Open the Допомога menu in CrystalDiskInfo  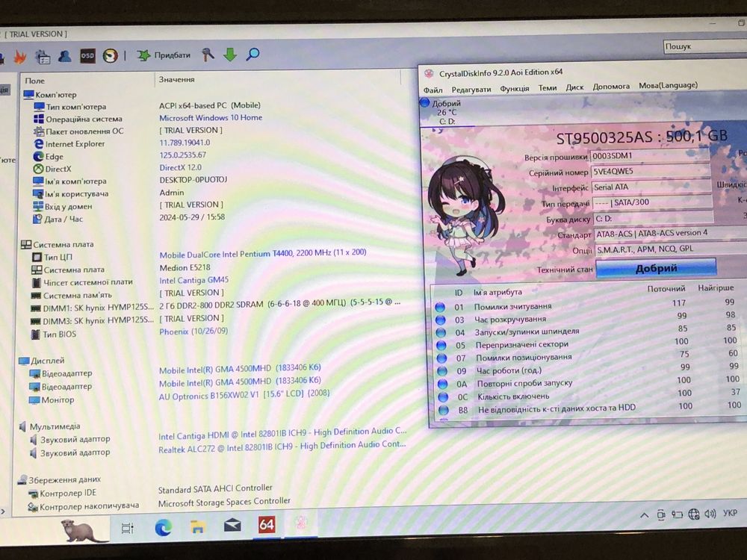[611, 86]
